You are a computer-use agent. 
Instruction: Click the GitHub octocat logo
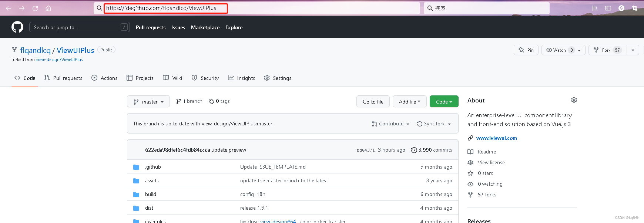click(17, 27)
